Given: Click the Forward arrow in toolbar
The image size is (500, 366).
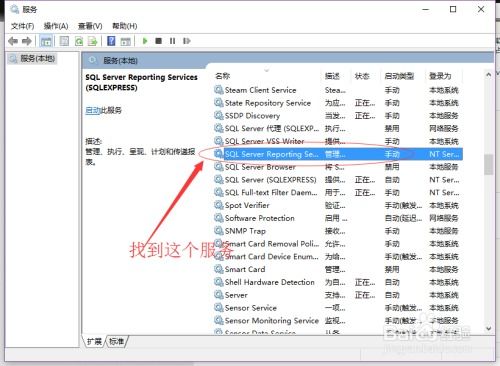Looking at the screenshot, I should (27, 41).
